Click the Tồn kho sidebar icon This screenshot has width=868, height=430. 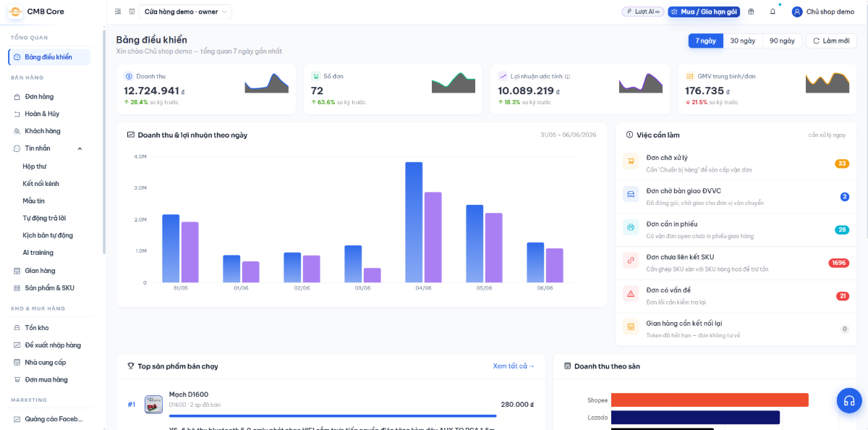17,328
